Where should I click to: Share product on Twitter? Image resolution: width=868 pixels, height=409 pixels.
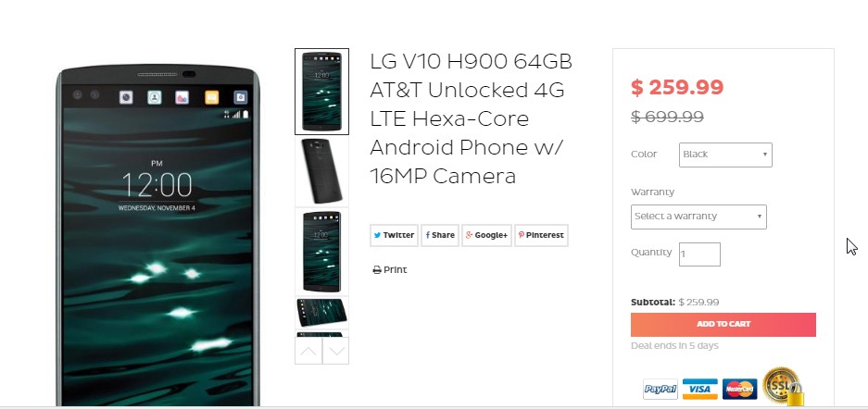394,235
